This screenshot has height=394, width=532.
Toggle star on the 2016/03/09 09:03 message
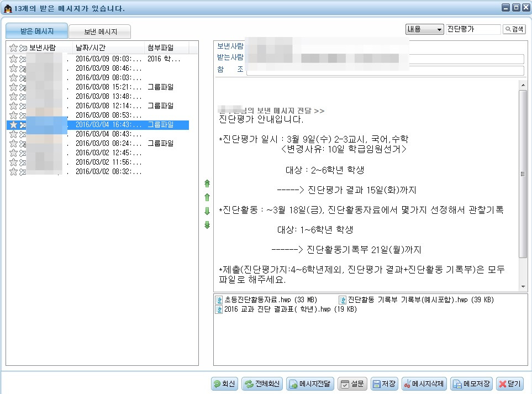pyautogui.click(x=14, y=59)
